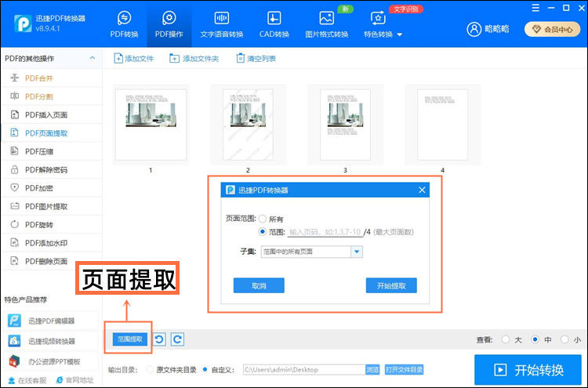Click the page number input field
The width and height of the screenshot is (588, 388).
pyautogui.click(x=325, y=232)
